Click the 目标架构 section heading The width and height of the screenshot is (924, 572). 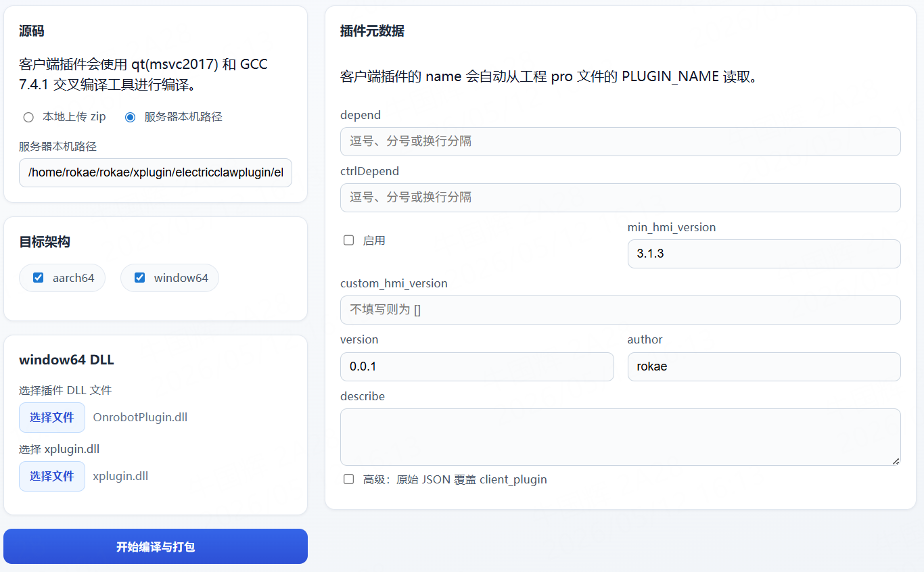click(45, 241)
